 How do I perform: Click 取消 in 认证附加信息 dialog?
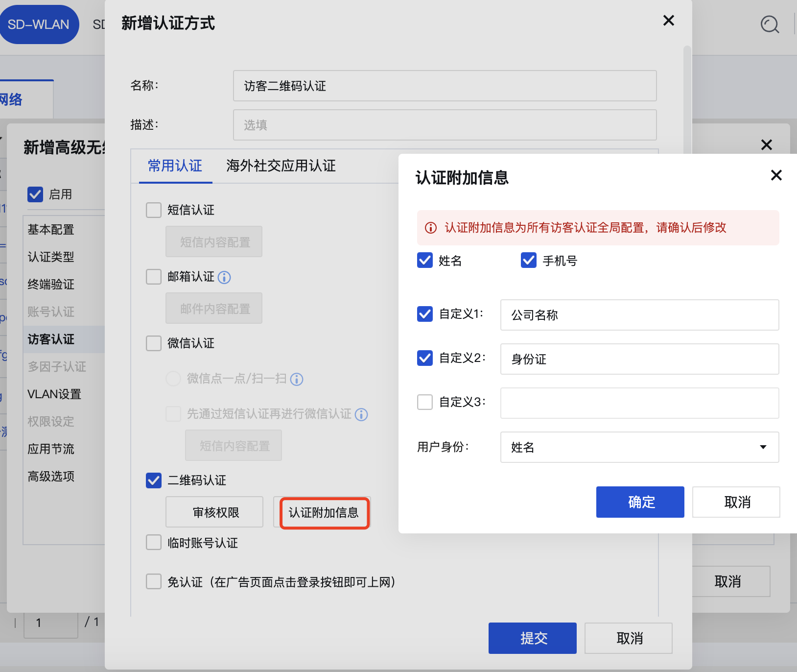tap(736, 502)
